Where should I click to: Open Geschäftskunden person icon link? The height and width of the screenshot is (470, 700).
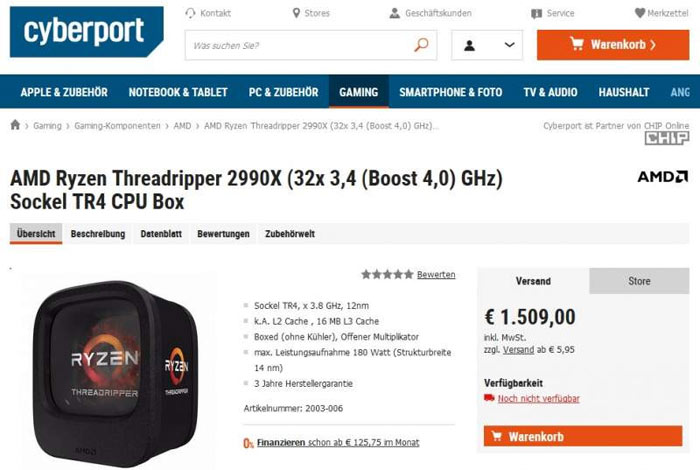tap(395, 13)
